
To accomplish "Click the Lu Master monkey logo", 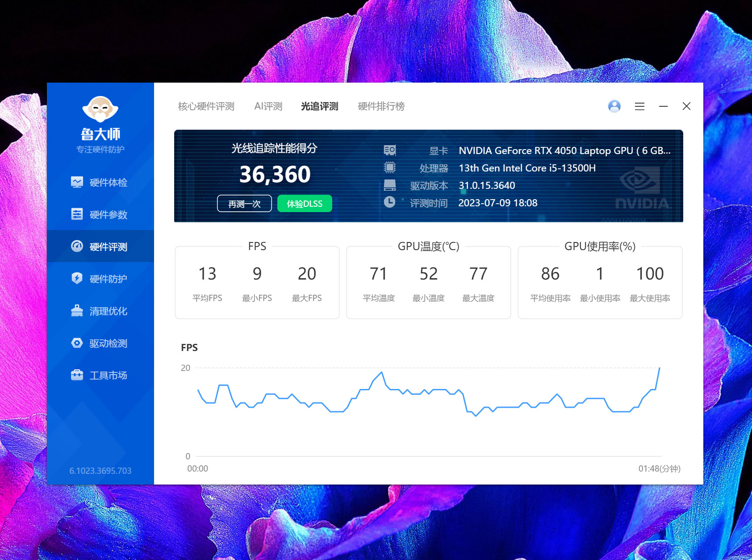I will (100, 109).
